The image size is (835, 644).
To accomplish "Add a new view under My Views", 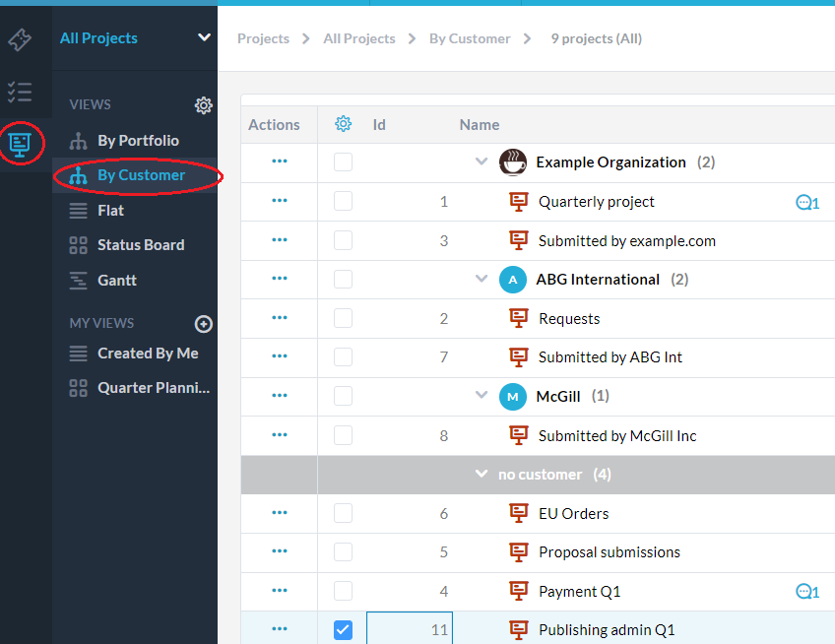I will (x=204, y=324).
